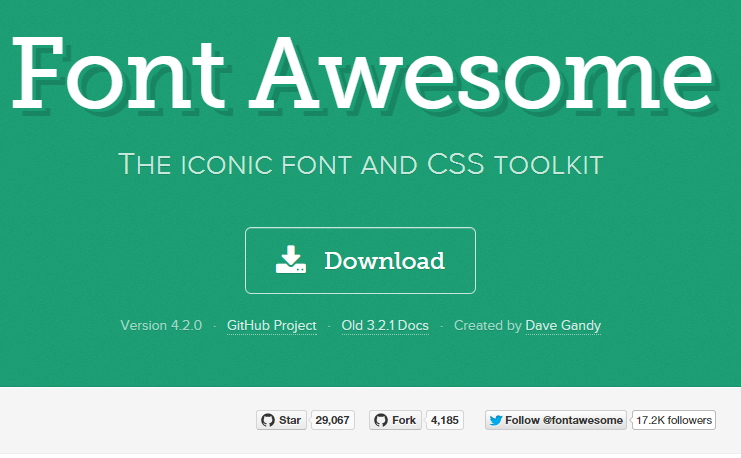Open the 17.2K followers count
The height and width of the screenshot is (458, 741).
[x=674, y=420]
